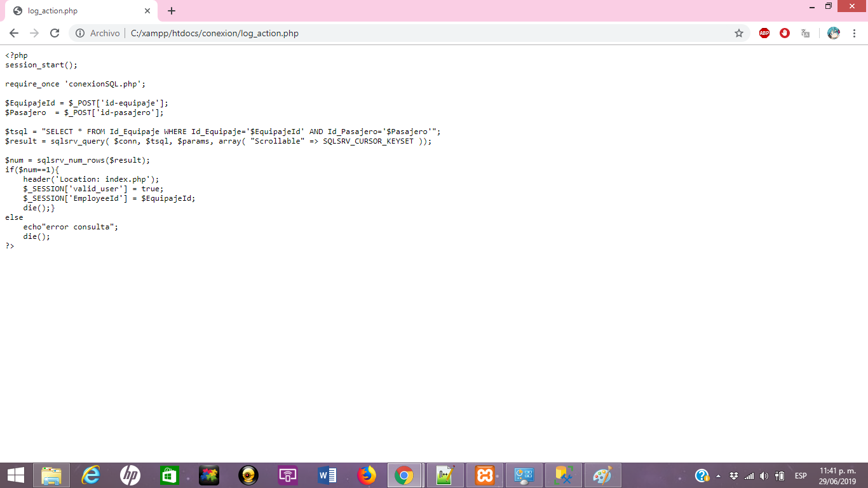Click the echo"error consulta" line
This screenshot has height=488, width=868.
71,227
